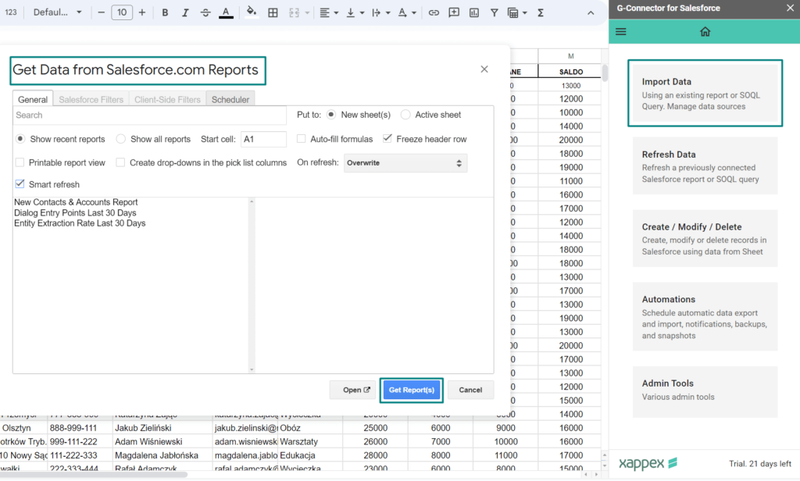Screen dimensions: 800x481
Task: Open the text color picker
Action: [226, 13]
